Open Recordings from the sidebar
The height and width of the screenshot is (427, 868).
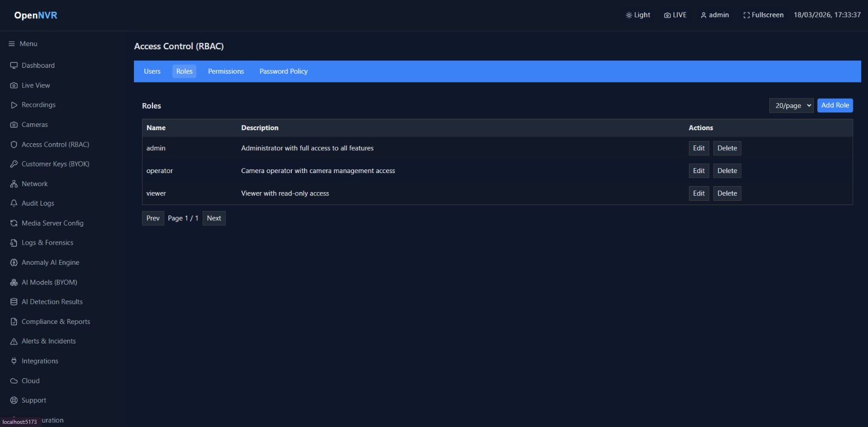pos(39,105)
